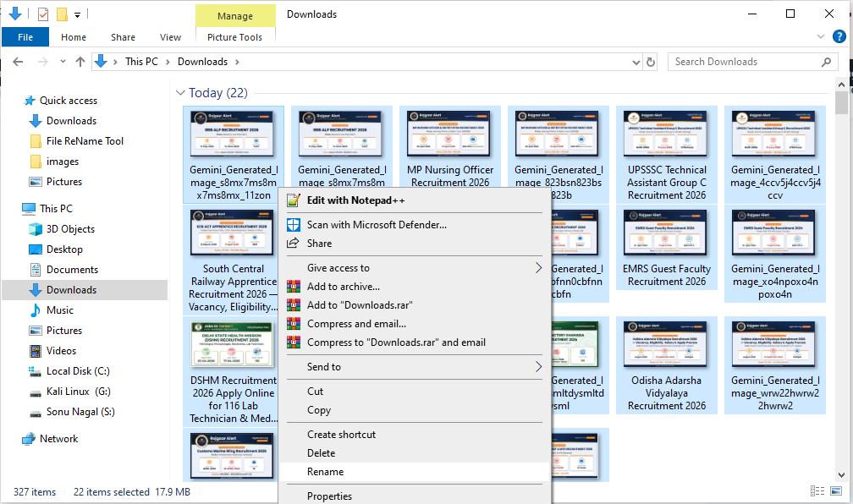
Task: Navigate up one folder level with up arrow
Action: coord(80,61)
